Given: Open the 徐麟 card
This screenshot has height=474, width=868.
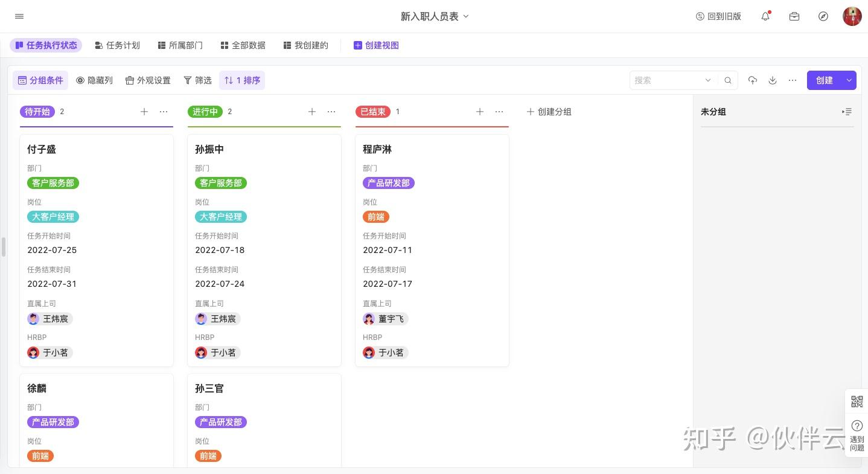Looking at the screenshot, I should [97, 420].
